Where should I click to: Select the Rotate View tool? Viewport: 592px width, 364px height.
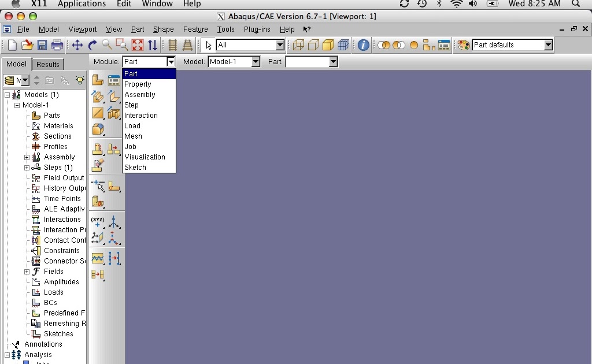click(92, 44)
